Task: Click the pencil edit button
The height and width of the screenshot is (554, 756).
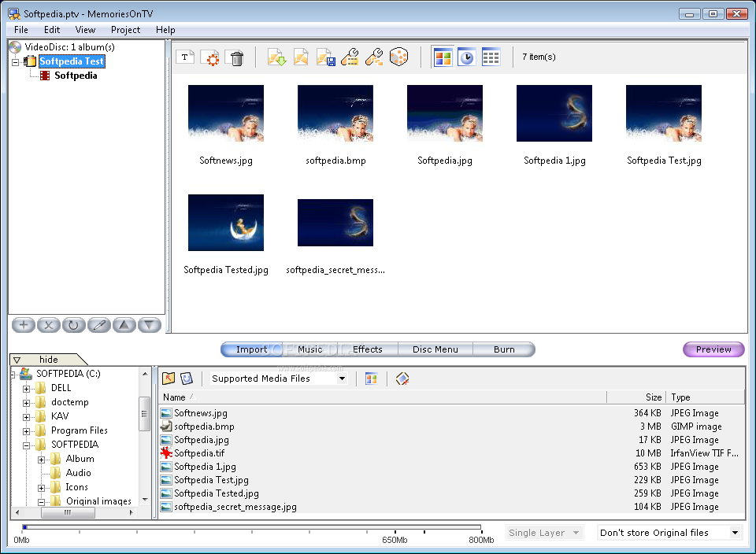Action: (x=99, y=325)
